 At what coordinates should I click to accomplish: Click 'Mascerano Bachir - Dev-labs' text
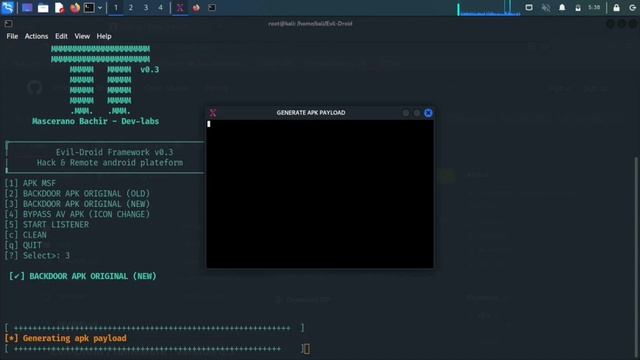[x=96, y=121]
